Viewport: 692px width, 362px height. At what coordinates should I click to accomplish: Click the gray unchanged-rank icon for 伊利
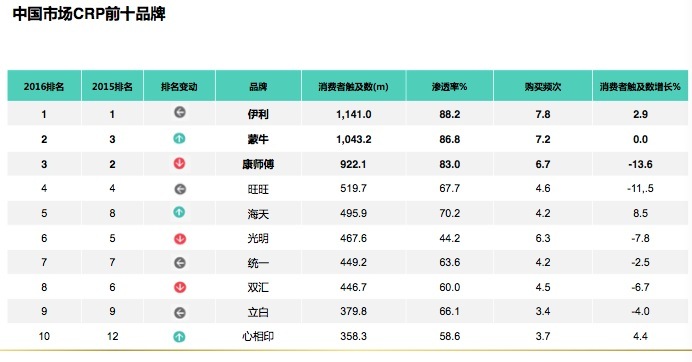(x=179, y=113)
